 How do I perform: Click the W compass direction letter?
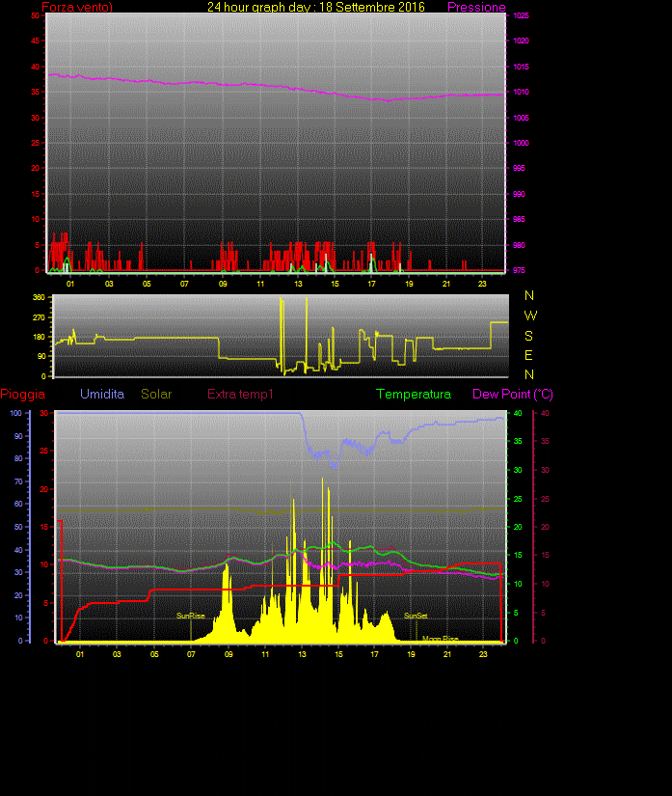(529, 316)
